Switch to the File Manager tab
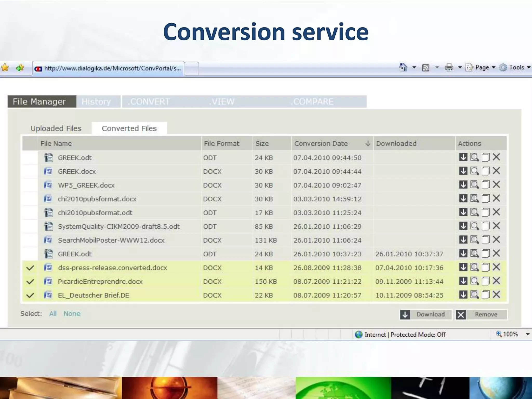The width and height of the screenshot is (532, 399). (x=42, y=101)
